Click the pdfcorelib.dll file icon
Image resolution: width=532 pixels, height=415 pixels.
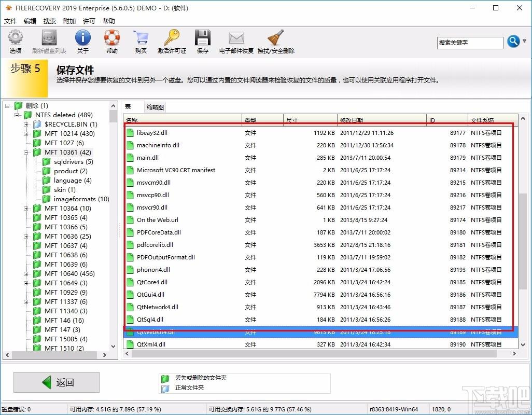pos(130,245)
